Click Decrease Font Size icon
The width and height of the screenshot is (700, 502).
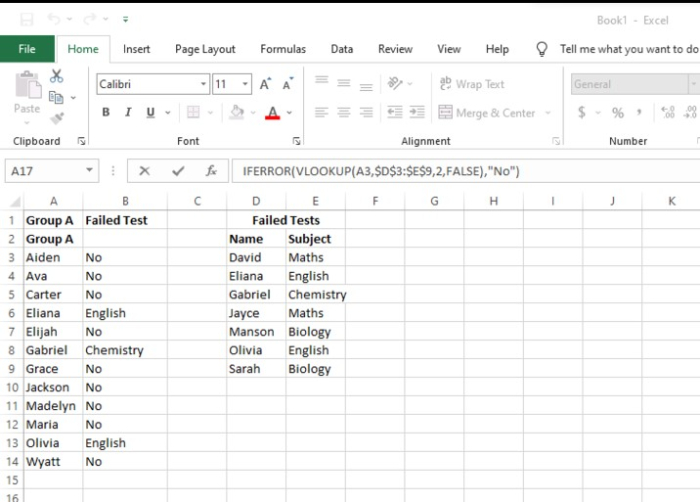288,84
